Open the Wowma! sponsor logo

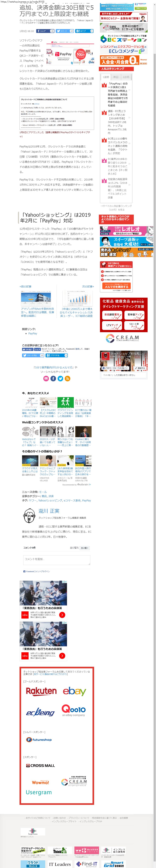click(x=40, y=782)
